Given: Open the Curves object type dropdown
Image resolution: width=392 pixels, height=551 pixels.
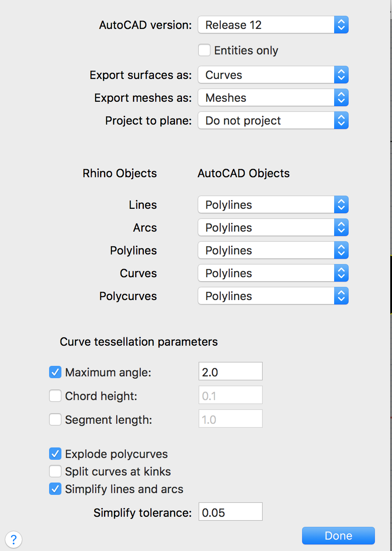Looking at the screenshot, I should pyautogui.click(x=273, y=273).
